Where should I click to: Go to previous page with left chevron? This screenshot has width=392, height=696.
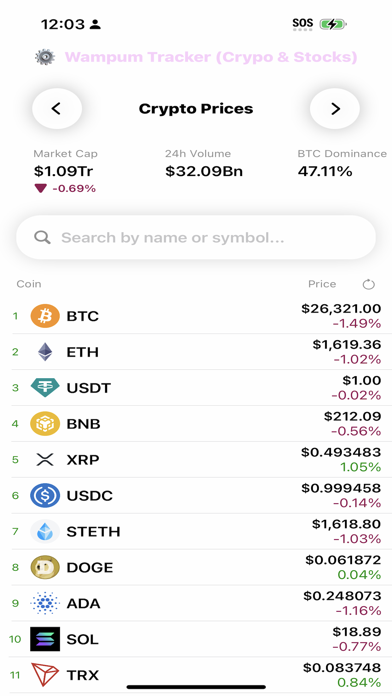coord(57,109)
